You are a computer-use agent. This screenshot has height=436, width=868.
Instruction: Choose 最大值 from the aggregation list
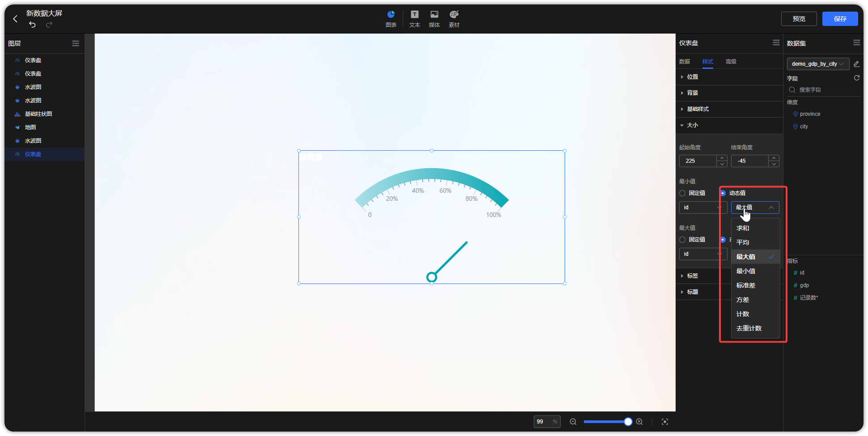point(756,257)
